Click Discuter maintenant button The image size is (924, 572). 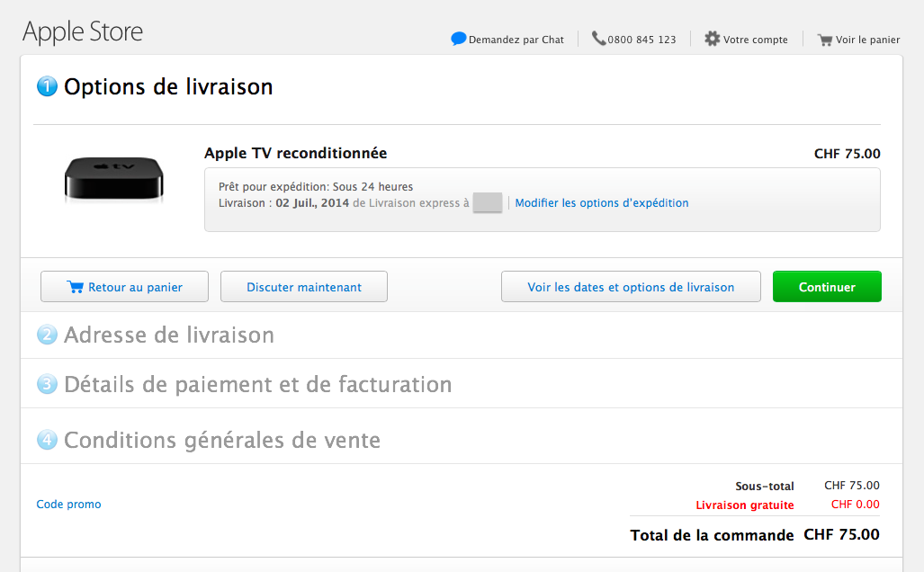coord(304,287)
